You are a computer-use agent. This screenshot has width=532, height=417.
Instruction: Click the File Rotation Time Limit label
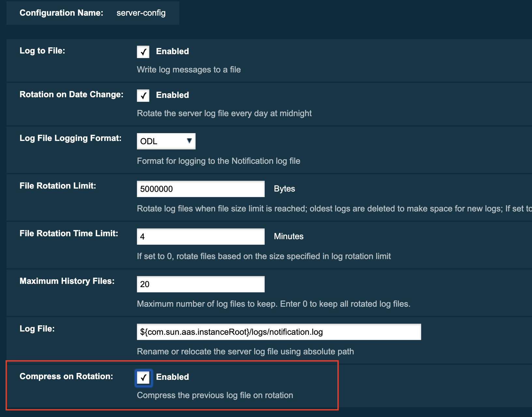click(x=69, y=233)
